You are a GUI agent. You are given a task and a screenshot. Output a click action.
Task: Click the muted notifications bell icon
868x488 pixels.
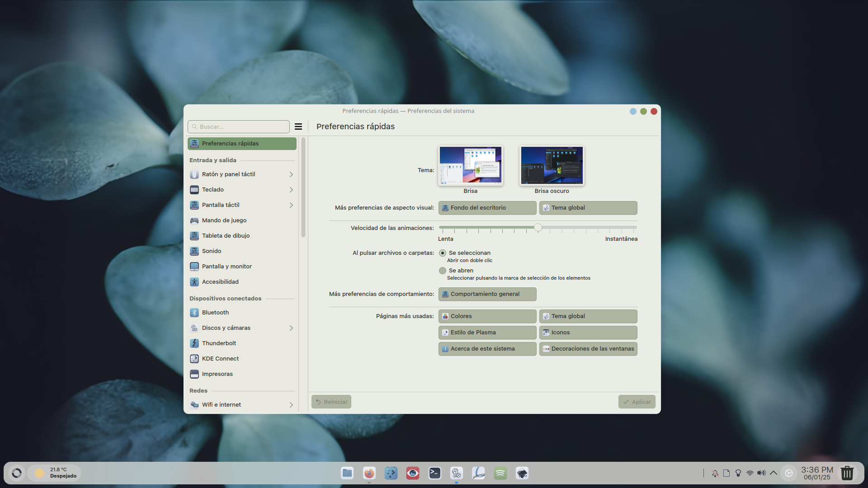pyautogui.click(x=715, y=473)
